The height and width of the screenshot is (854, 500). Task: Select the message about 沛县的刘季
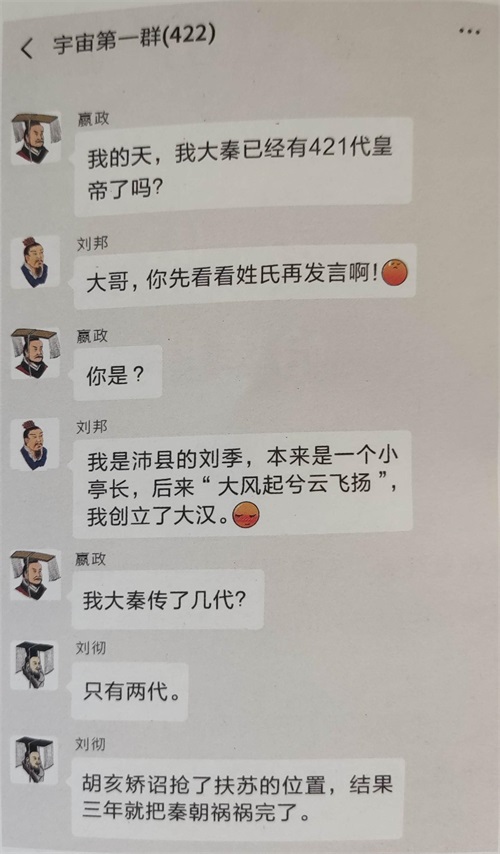point(242,485)
